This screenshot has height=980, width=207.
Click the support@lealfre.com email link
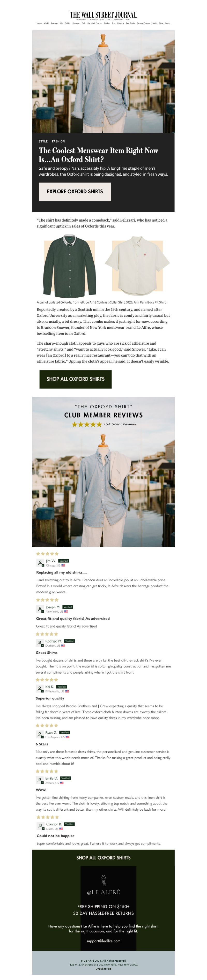[x=103, y=941]
